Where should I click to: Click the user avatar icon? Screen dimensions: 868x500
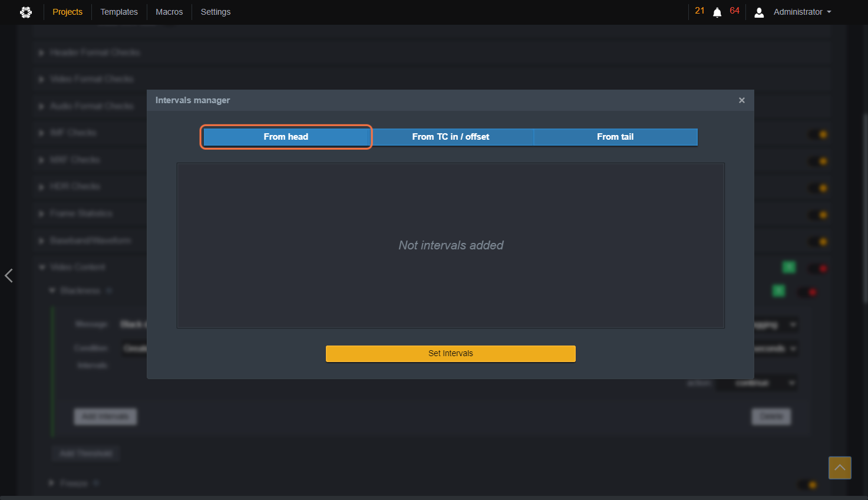pyautogui.click(x=759, y=12)
